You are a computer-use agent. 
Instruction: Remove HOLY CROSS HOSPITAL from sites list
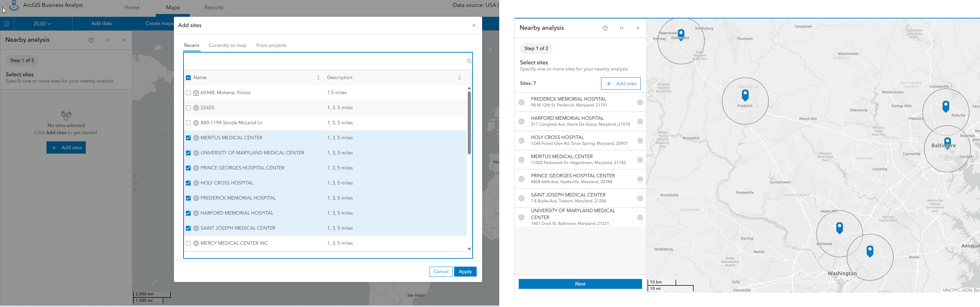tap(640, 141)
